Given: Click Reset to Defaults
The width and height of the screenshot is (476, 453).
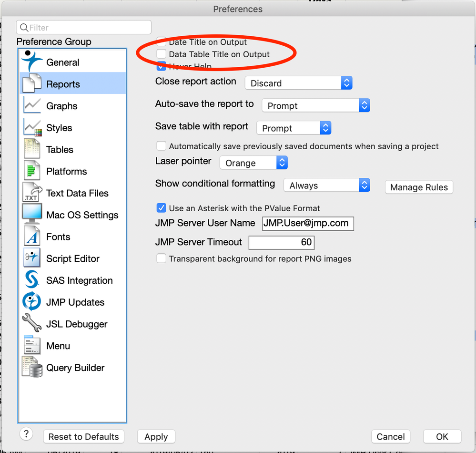Looking at the screenshot, I should 83,437.
